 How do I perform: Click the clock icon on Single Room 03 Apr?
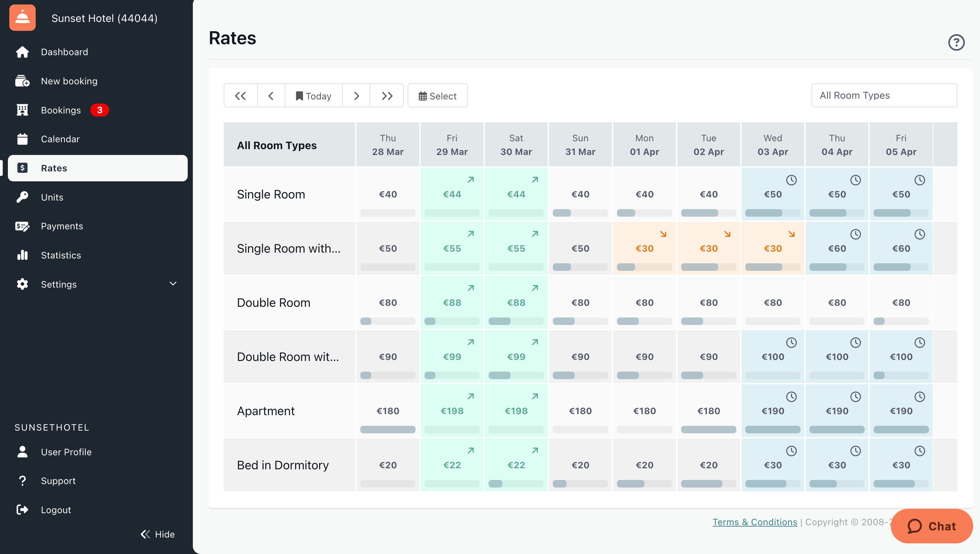pos(791,180)
